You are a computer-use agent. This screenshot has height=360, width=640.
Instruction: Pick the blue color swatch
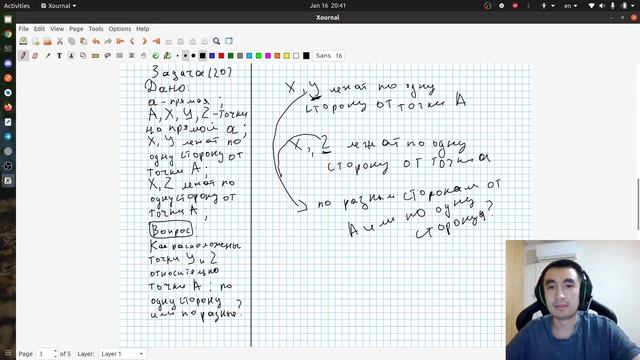pos(212,56)
